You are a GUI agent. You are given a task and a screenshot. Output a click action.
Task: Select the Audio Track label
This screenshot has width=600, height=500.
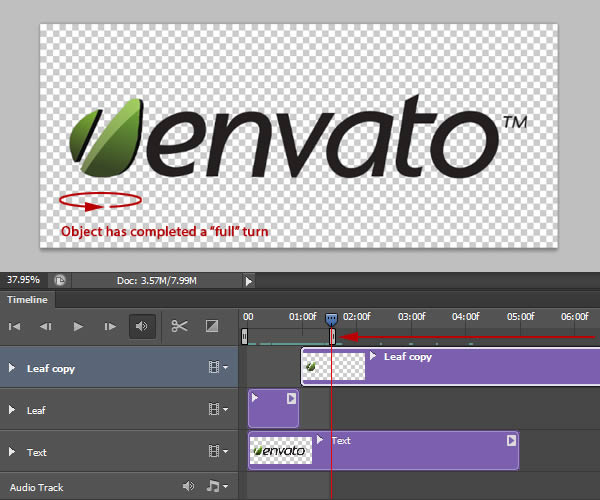point(37,487)
